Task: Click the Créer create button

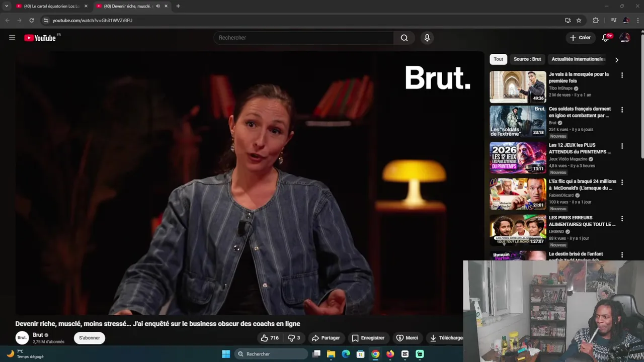Action: pyautogui.click(x=580, y=38)
